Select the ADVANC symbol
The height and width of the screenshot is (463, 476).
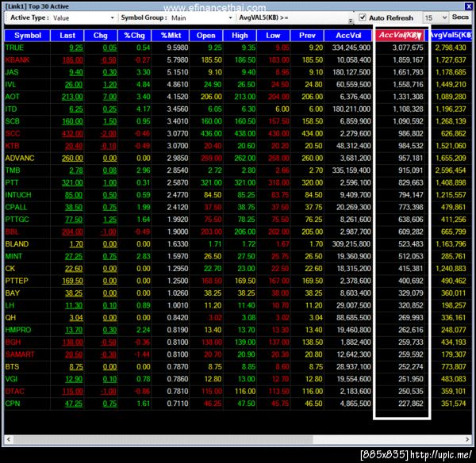pos(20,158)
